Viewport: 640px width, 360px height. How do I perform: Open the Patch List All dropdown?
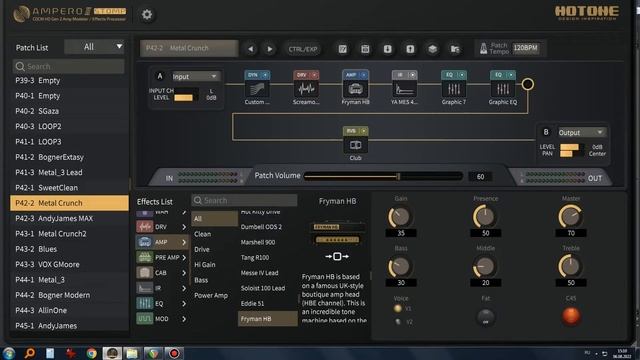pos(95,47)
